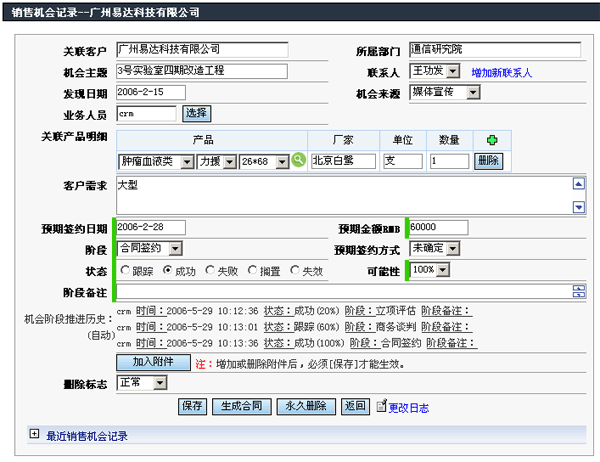Click the history entry at 10:13:01
Viewport: 600px width, 462px height.
pyautogui.click(x=294, y=327)
